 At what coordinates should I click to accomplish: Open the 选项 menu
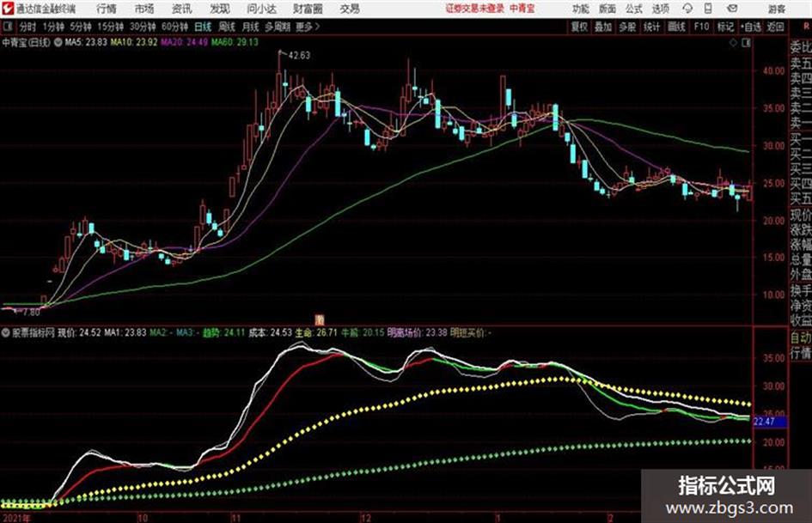661,9
